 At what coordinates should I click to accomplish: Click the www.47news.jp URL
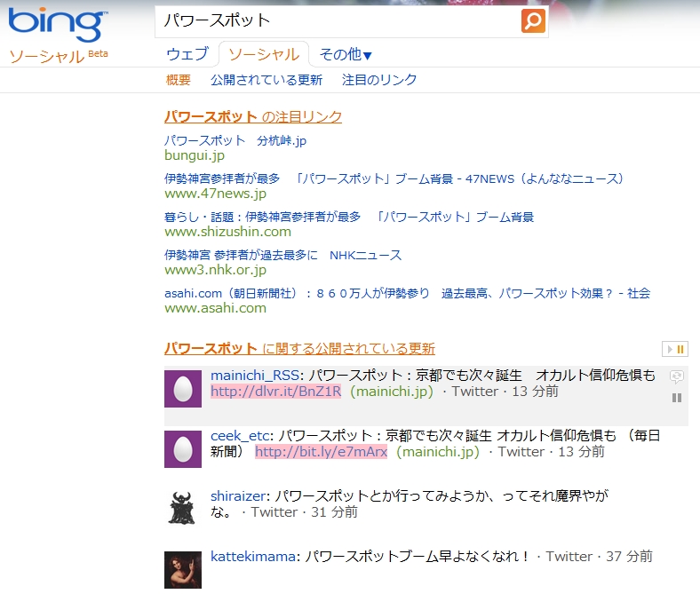(x=215, y=194)
